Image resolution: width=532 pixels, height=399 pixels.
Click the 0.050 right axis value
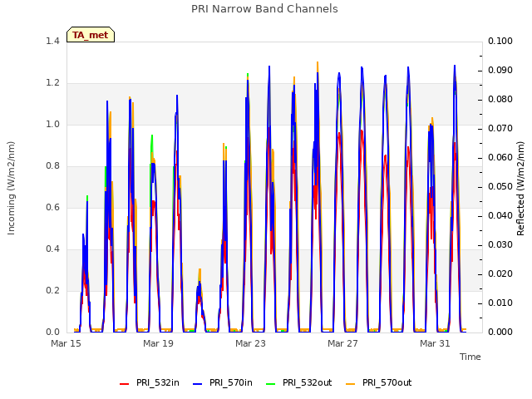coord(500,186)
